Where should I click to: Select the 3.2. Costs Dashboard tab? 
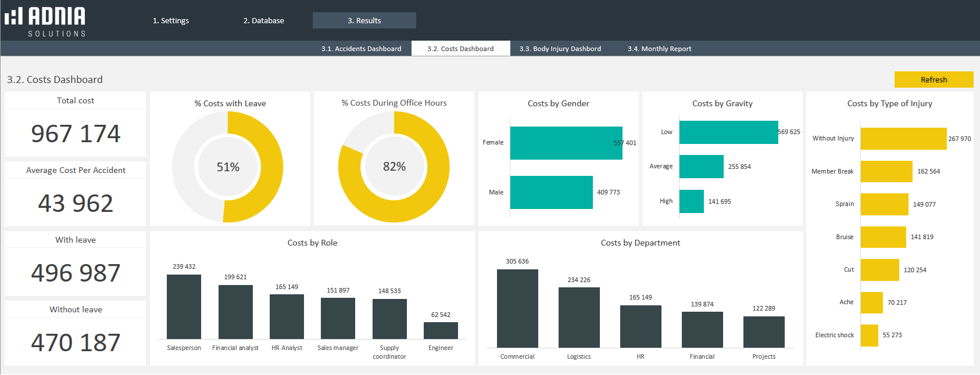(x=460, y=49)
